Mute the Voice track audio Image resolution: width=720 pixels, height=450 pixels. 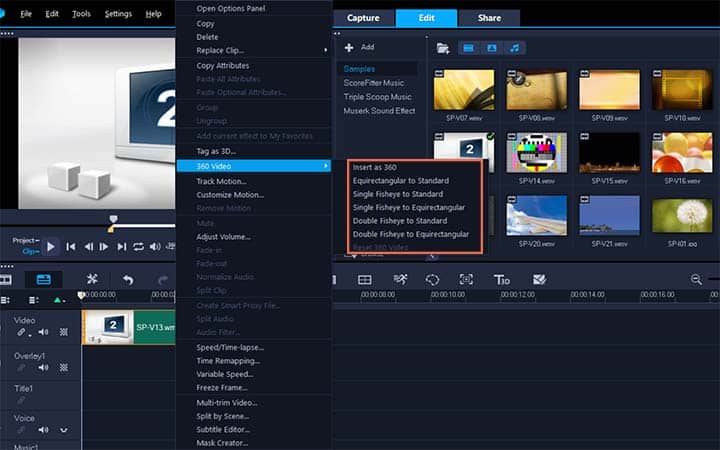click(x=44, y=430)
